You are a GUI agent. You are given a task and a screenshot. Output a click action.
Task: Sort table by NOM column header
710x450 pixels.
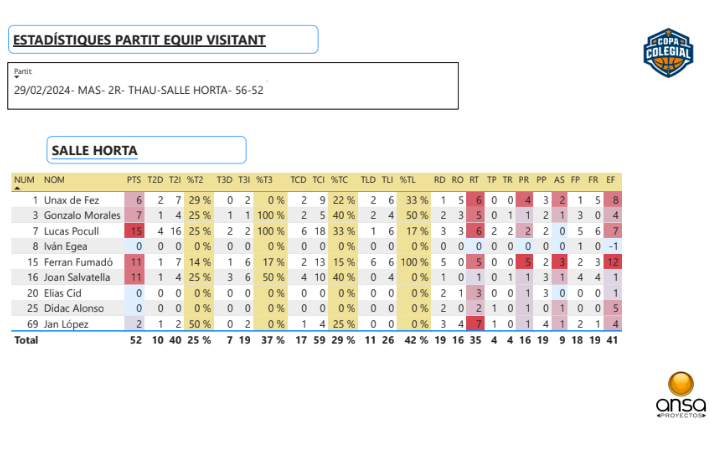click(x=55, y=180)
